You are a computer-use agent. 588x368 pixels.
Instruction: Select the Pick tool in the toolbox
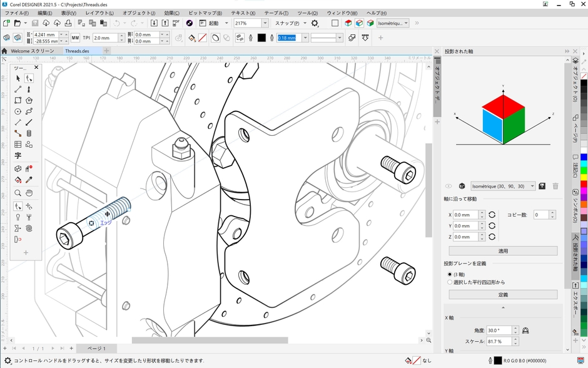18,78
